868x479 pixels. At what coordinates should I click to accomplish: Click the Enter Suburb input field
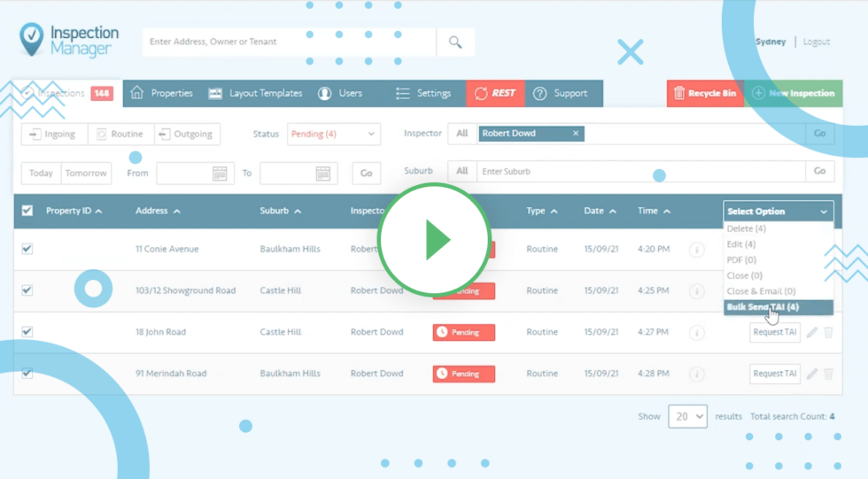[639, 171]
